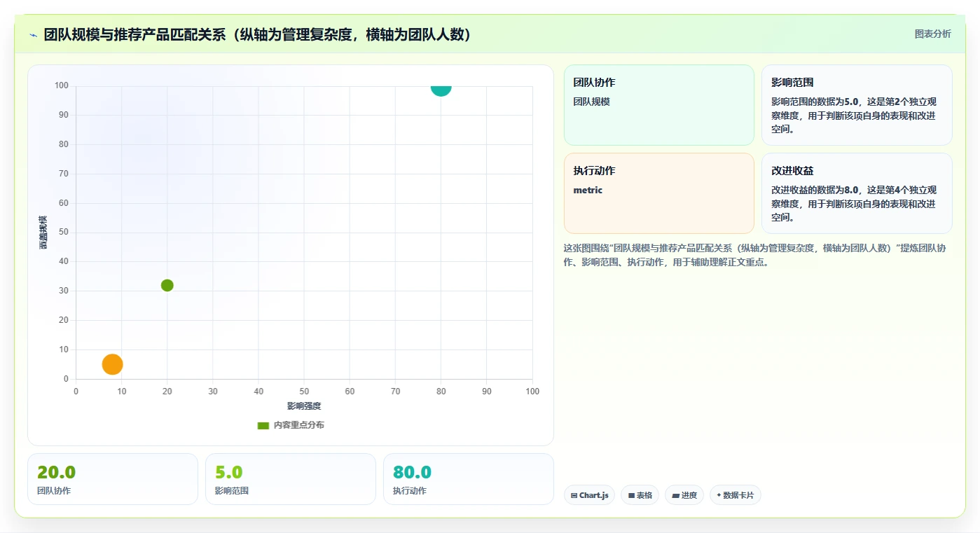Click the Chart.js tag chip
Image resolution: width=980 pixels, height=533 pixels.
pyautogui.click(x=589, y=495)
